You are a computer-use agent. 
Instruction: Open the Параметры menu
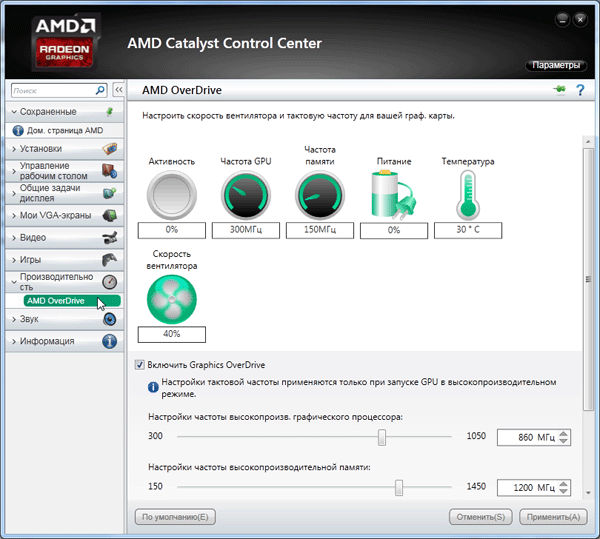[556, 65]
